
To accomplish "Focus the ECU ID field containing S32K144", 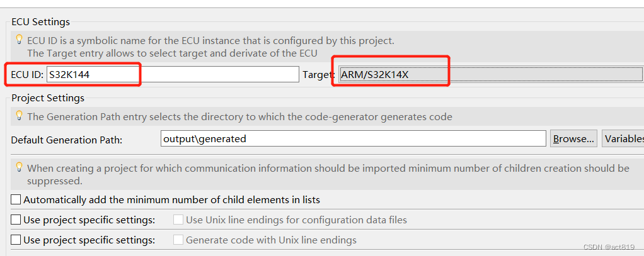I will [171, 74].
